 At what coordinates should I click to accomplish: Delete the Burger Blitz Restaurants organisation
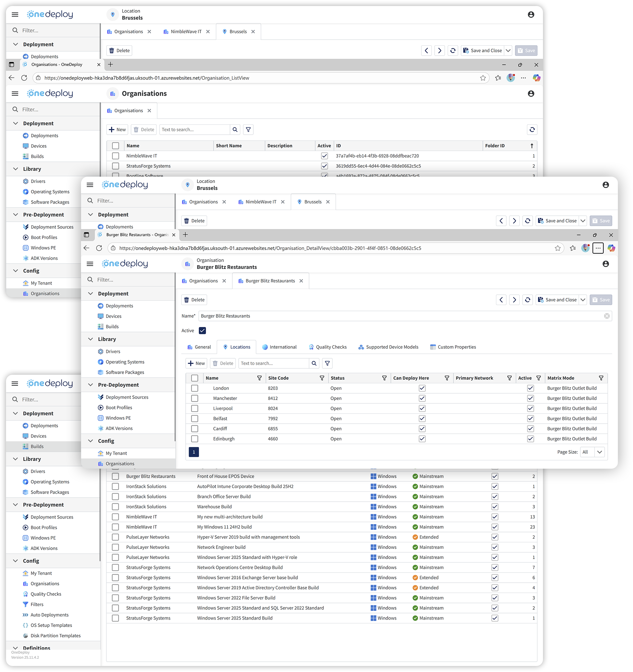(x=194, y=300)
